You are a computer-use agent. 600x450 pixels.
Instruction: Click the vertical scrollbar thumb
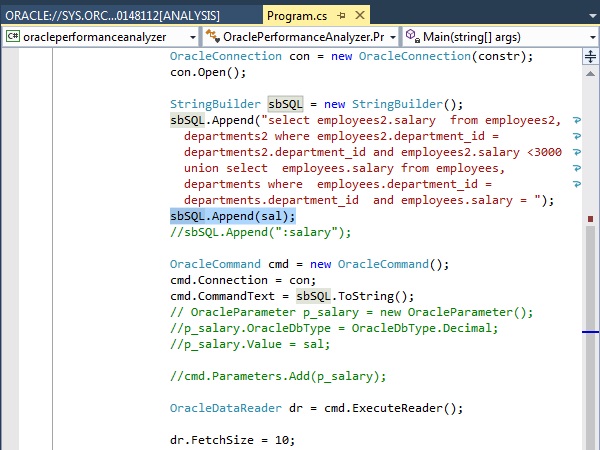tap(590, 337)
